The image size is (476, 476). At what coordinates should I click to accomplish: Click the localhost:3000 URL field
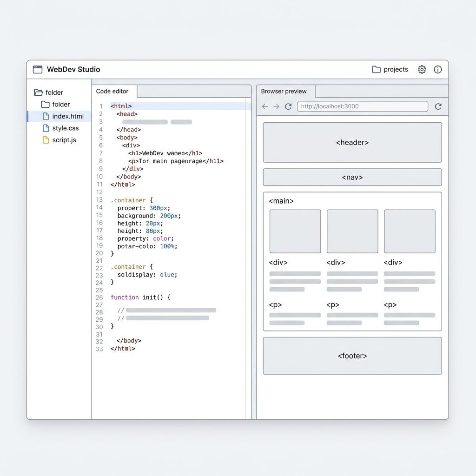363,106
